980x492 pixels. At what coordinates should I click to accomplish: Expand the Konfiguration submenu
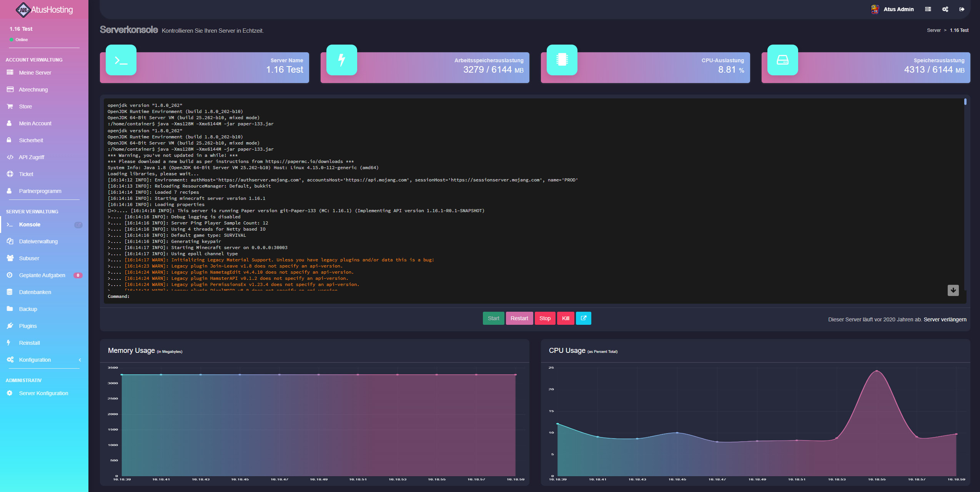[80, 360]
